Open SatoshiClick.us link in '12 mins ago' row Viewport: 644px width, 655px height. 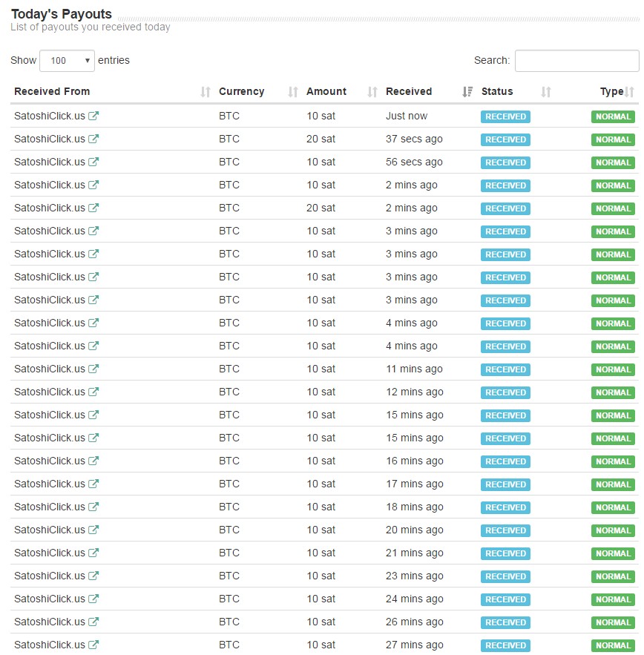(x=50, y=392)
